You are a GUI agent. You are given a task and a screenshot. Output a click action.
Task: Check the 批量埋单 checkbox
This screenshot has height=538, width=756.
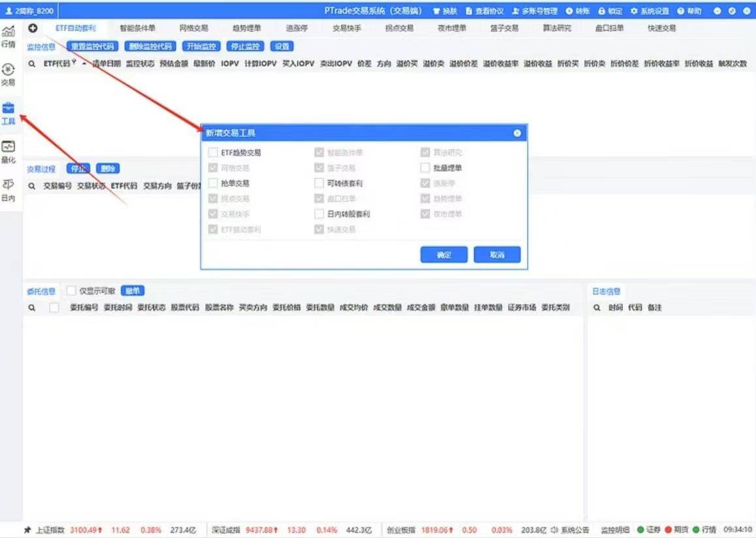point(425,168)
